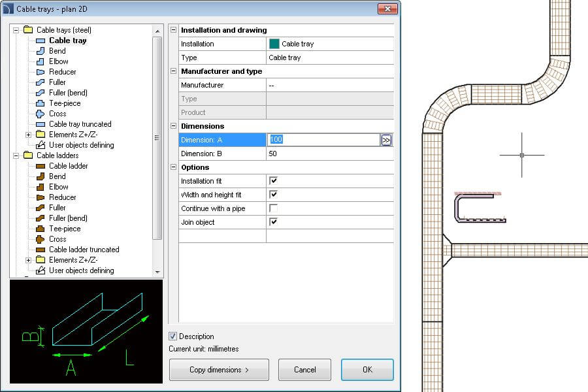Select the Fuller (bend) ladder icon

click(x=41, y=218)
